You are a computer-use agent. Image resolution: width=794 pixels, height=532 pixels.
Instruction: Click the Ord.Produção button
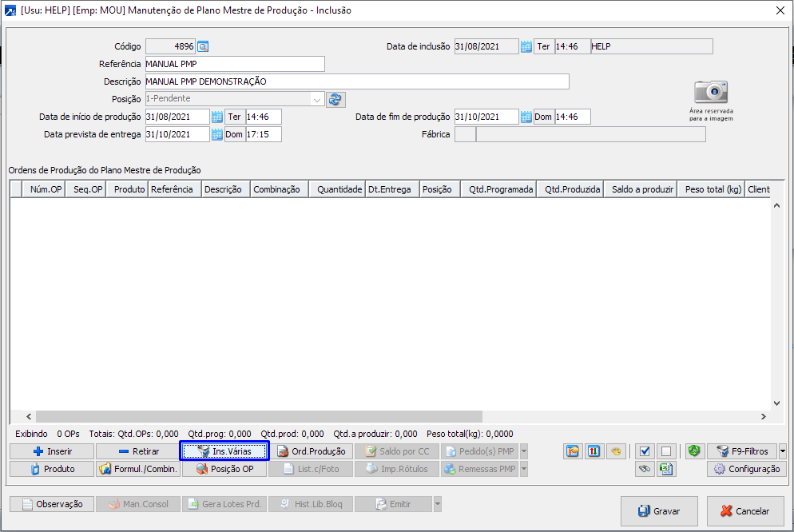[311, 451]
